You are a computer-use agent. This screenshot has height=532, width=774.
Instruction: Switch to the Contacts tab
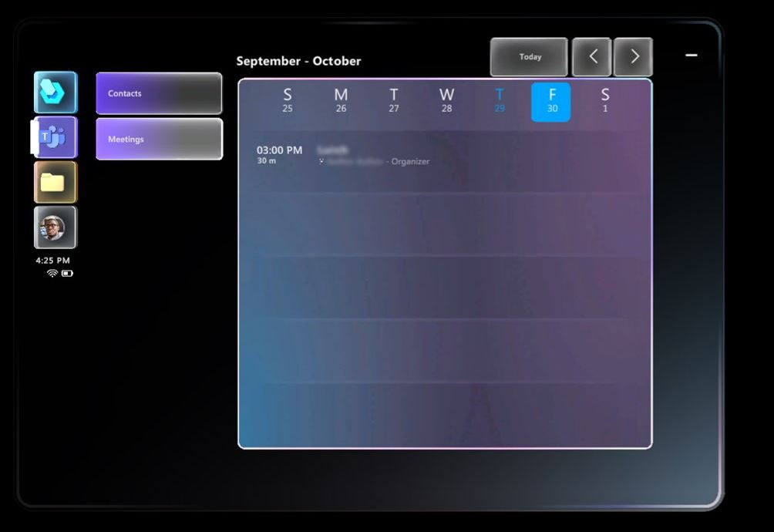point(158,93)
